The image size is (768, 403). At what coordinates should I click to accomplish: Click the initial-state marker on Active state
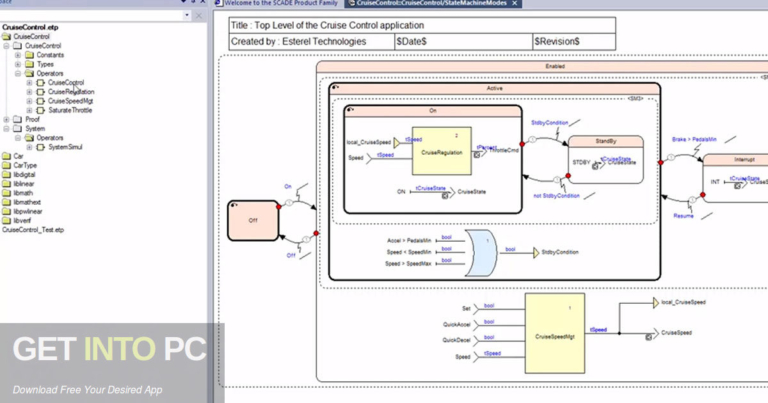click(336, 88)
